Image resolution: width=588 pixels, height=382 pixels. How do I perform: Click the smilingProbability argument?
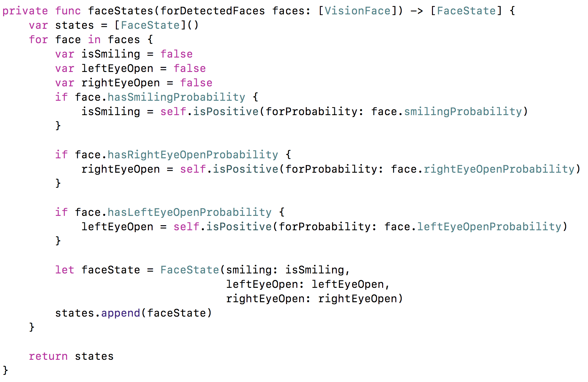(463, 112)
